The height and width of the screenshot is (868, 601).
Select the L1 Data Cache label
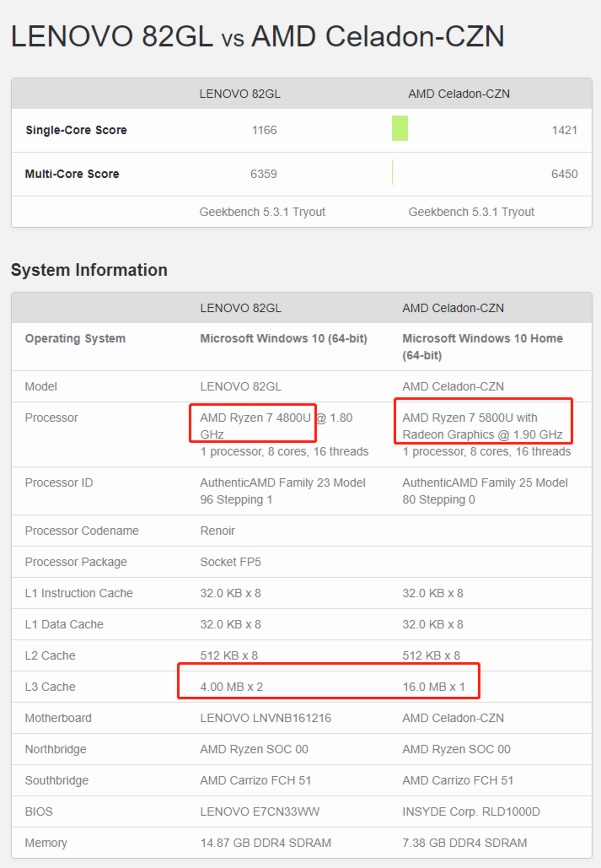click(x=64, y=625)
